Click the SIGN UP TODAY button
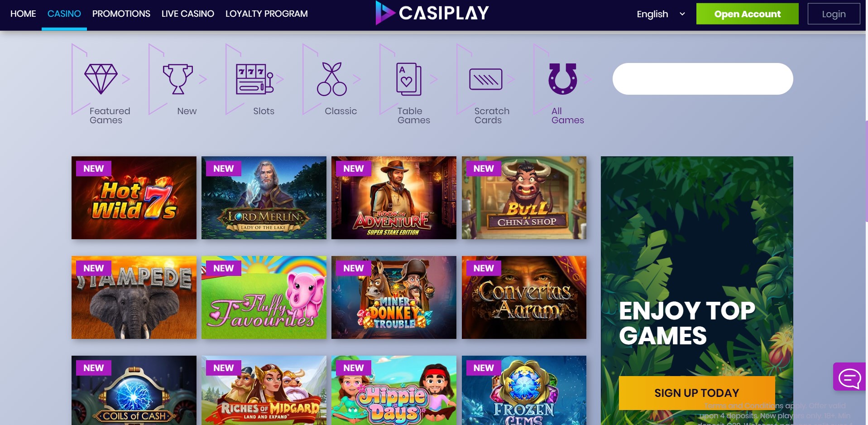 coord(697,393)
